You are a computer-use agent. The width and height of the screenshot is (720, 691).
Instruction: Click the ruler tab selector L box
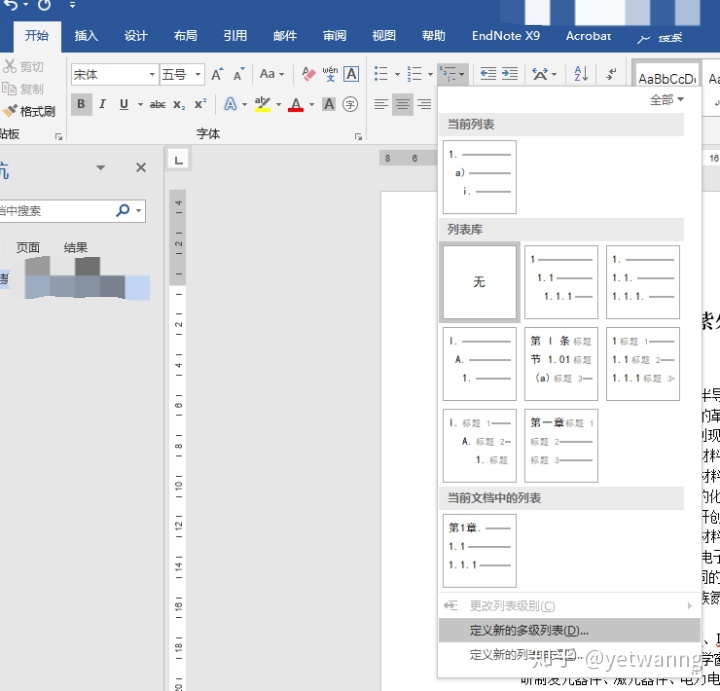(178, 160)
